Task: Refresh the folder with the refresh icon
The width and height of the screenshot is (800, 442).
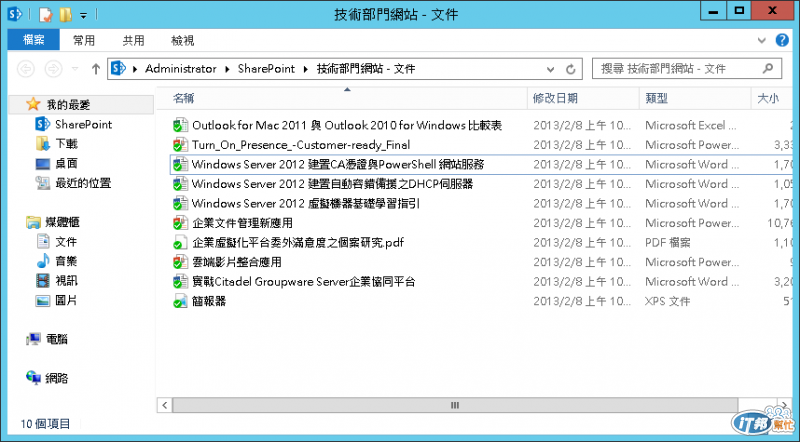Action: pyautogui.click(x=571, y=69)
